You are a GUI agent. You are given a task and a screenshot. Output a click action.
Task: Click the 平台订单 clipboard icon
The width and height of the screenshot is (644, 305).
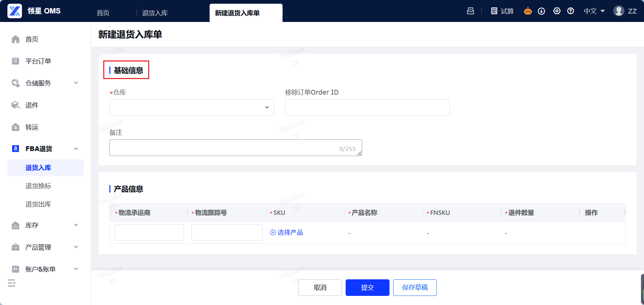click(16, 61)
